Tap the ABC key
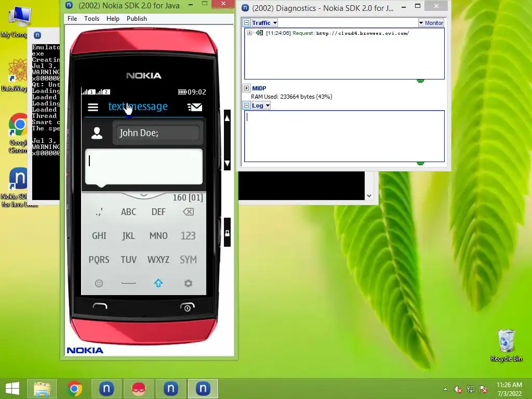The width and height of the screenshot is (532, 399). (129, 212)
